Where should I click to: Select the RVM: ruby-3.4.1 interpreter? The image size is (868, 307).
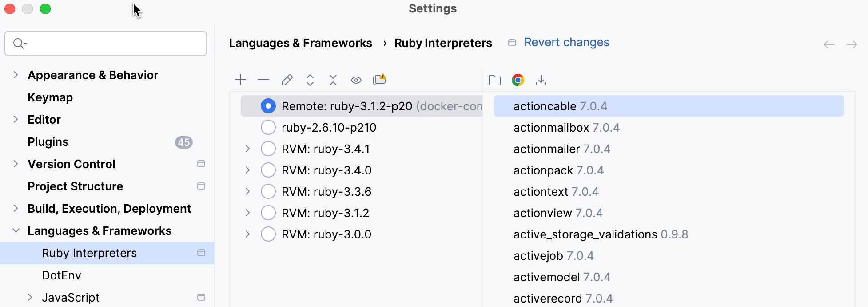point(268,149)
